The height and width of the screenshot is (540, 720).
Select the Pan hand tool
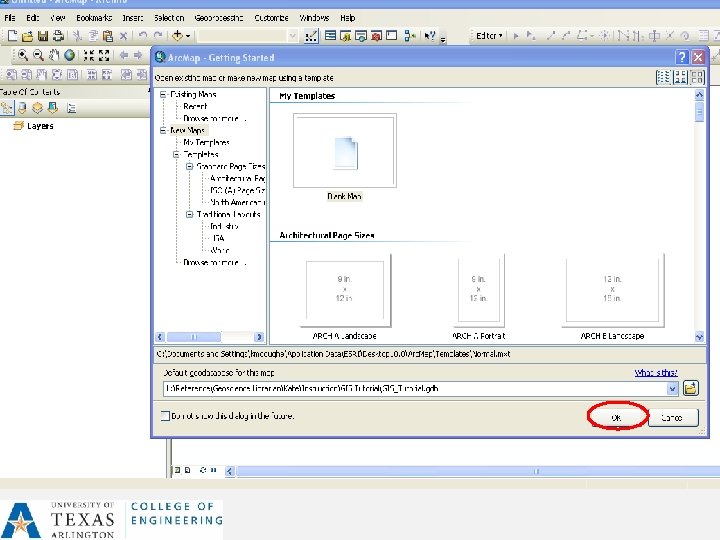coord(54,56)
